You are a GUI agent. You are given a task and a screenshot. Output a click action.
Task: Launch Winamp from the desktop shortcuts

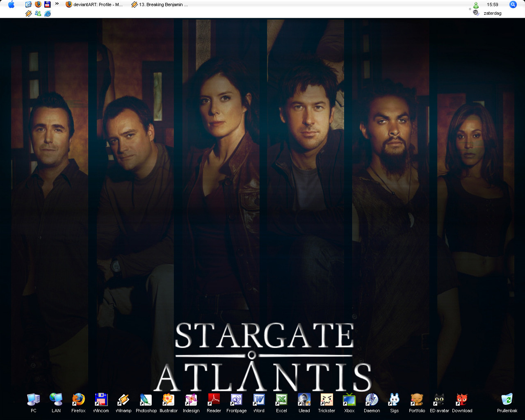(123, 400)
